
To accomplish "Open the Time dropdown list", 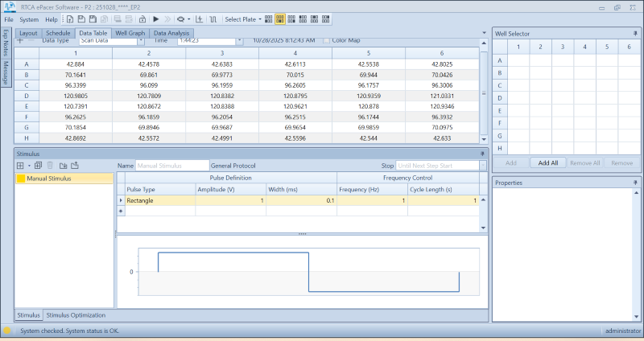I will click(241, 39).
